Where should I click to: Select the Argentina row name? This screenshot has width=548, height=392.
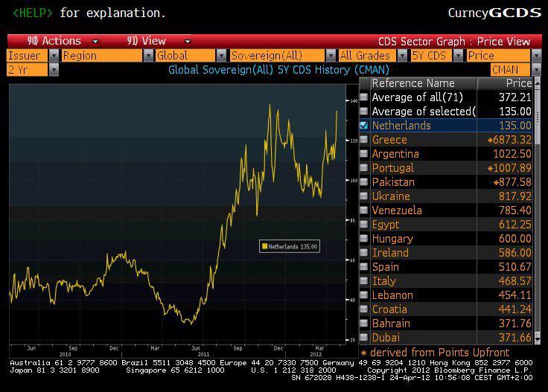click(395, 153)
